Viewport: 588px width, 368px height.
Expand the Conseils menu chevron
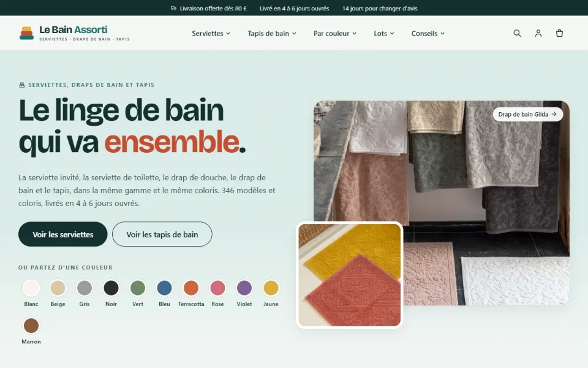[x=442, y=33]
